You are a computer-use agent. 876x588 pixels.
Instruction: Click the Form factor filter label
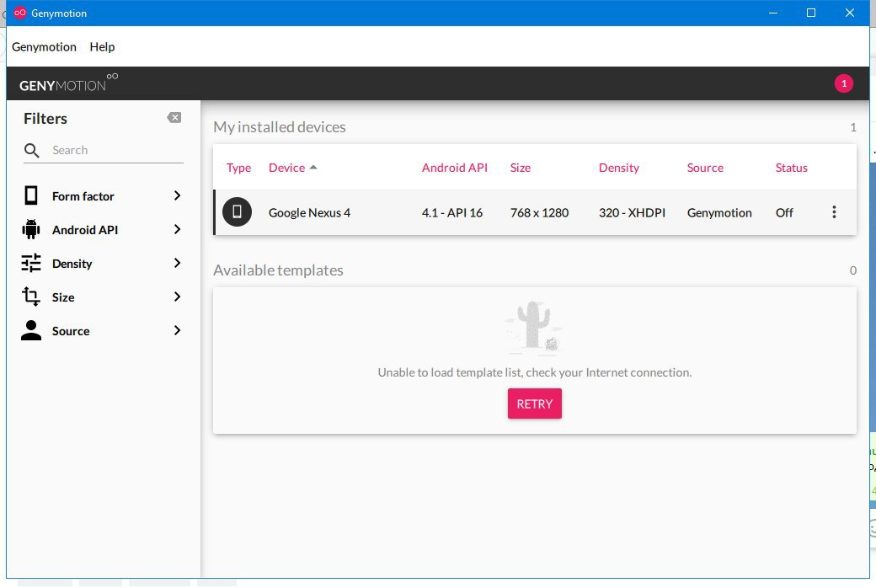tap(83, 196)
